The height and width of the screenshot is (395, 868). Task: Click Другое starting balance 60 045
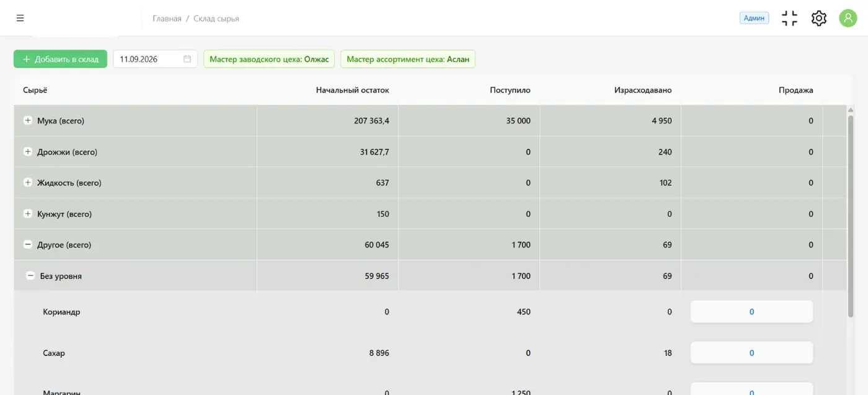pos(377,245)
